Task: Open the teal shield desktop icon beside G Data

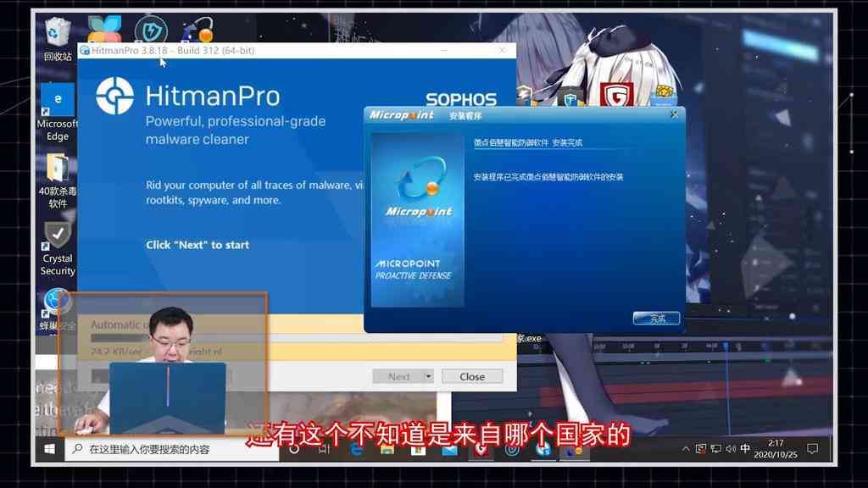Action: tap(570, 98)
